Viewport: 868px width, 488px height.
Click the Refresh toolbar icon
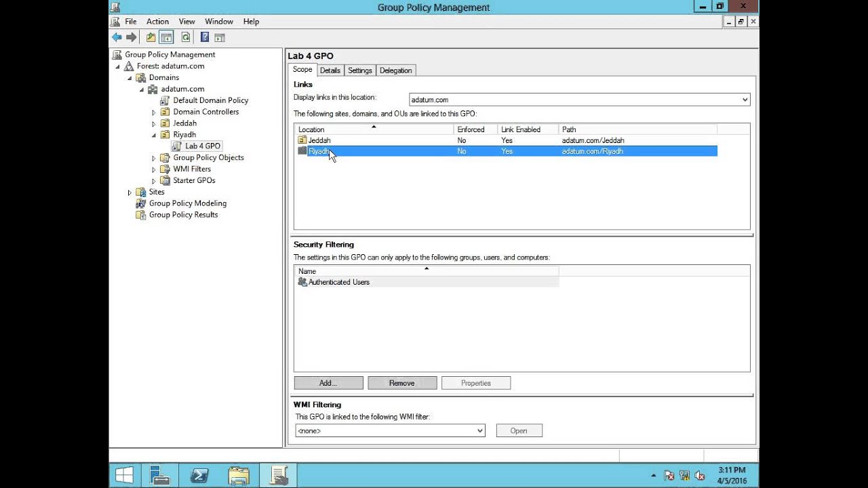[x=185, y=37]
